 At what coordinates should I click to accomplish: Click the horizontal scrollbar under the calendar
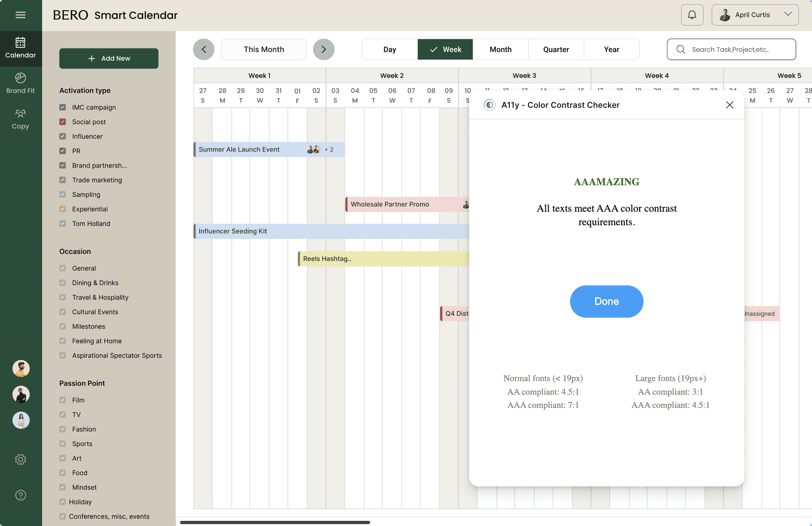tap(275, 522)
